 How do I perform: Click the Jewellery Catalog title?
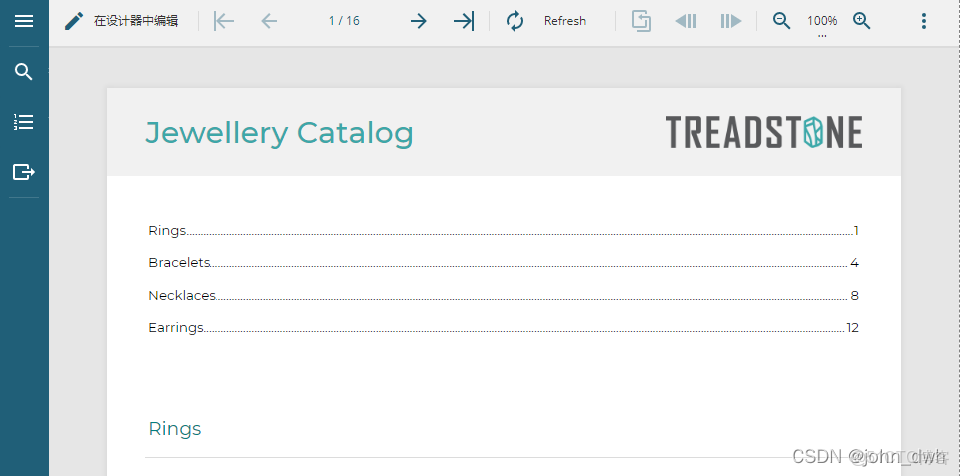(x=279, y=134)
